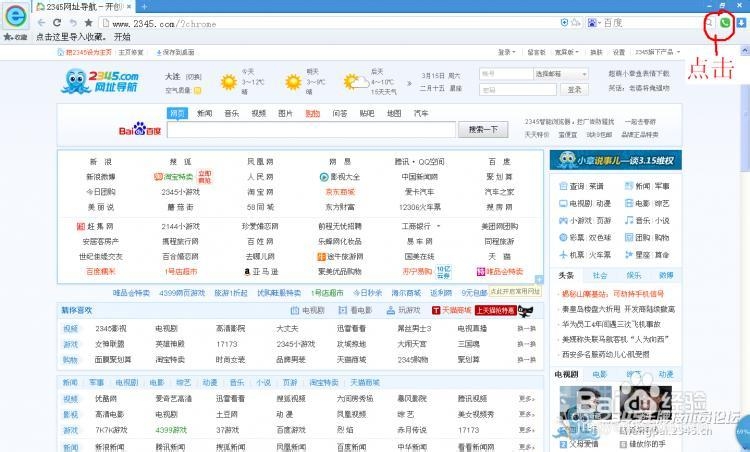This screenshot has width=750, height=452.
Task: Click the 2345.com octopus site logo
Action: coord(100,81)
